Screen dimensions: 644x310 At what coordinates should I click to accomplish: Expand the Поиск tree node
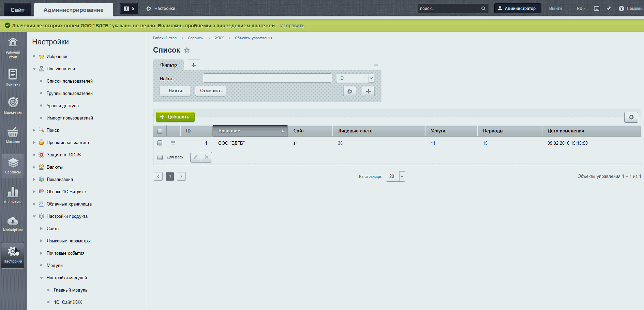point(34,130)
